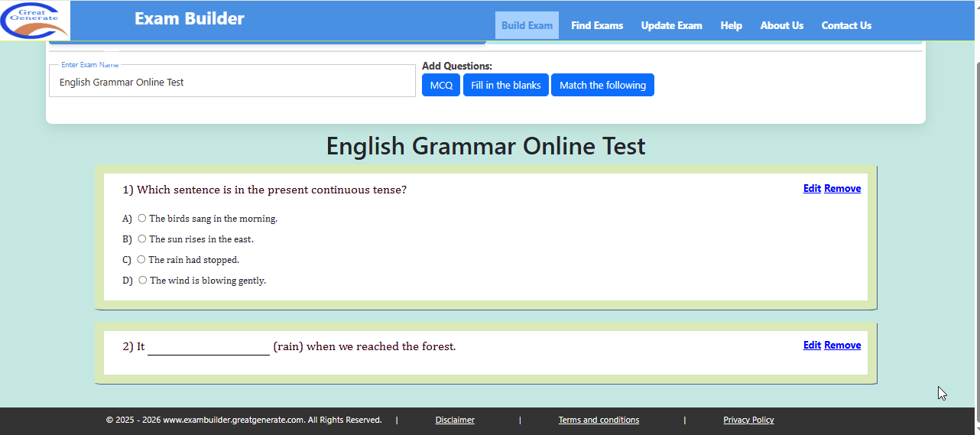Viewport: 980px width, 435px height.
Task: Open Terms and conditions link
Action: (599, 420)
